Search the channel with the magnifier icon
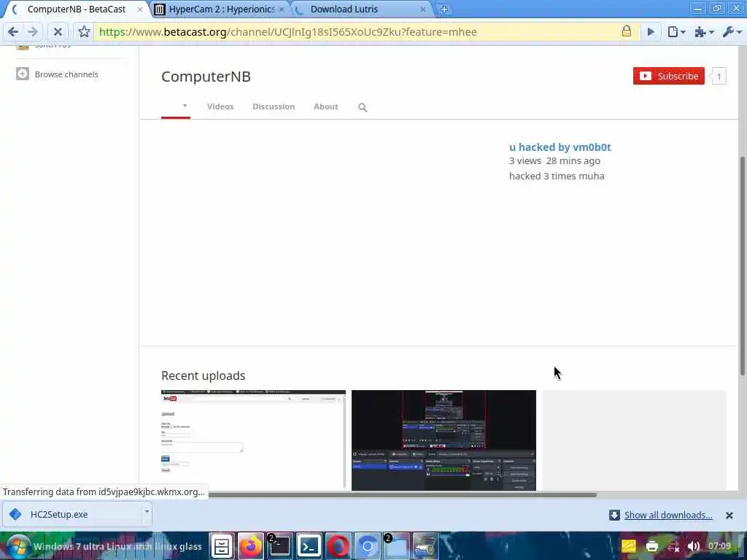Viewport: 747px width, 560px height. [x=363, y=107]
